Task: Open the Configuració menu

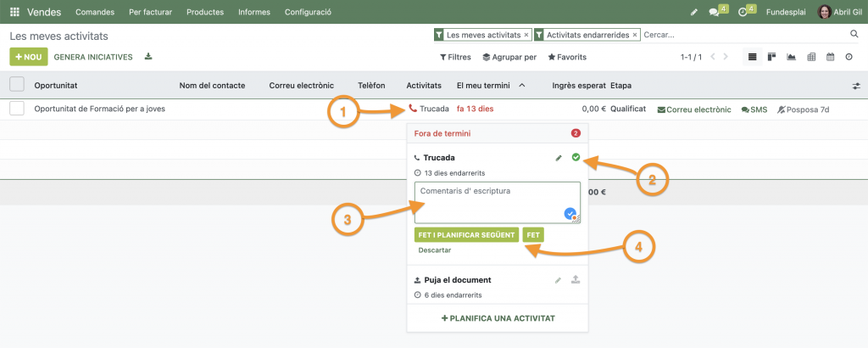Action: point(308,13)
